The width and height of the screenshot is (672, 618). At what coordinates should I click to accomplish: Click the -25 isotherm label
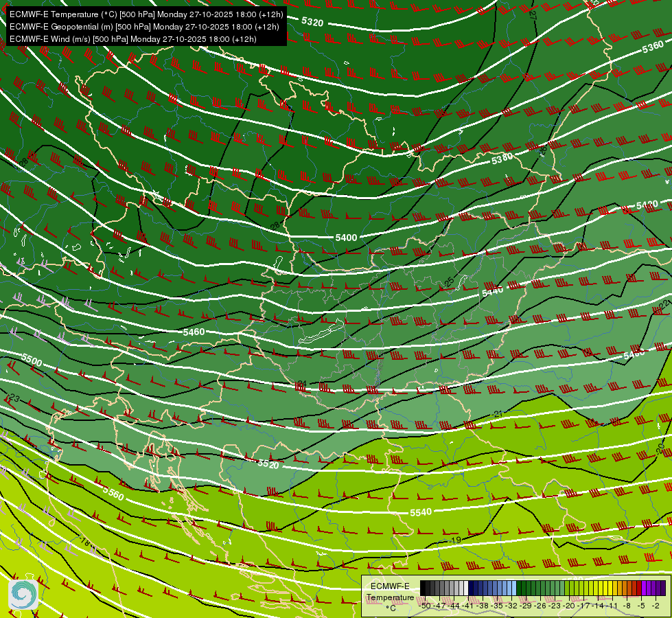click(x=448, y=283)
